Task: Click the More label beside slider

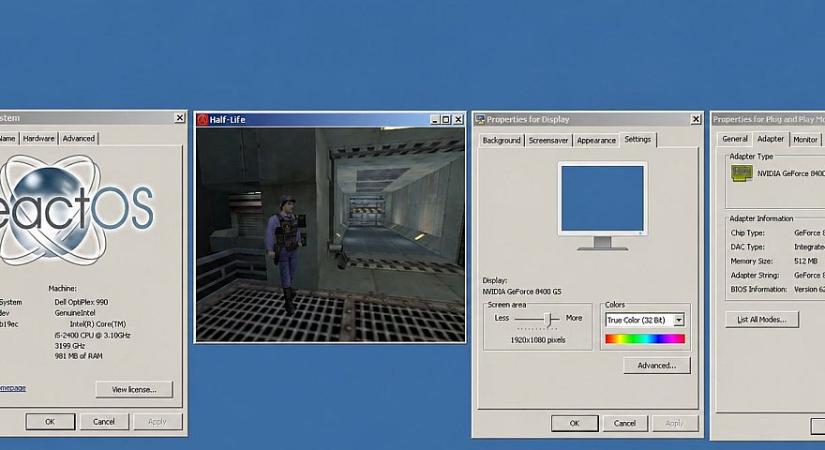Action: pyautogui.click(x=574, y=318)
